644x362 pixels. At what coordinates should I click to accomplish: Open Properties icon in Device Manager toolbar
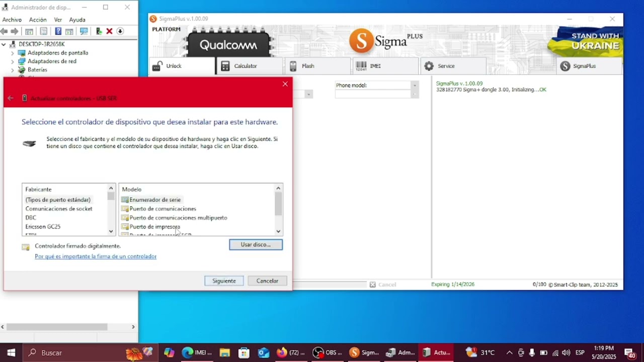[x=44, y=31]
